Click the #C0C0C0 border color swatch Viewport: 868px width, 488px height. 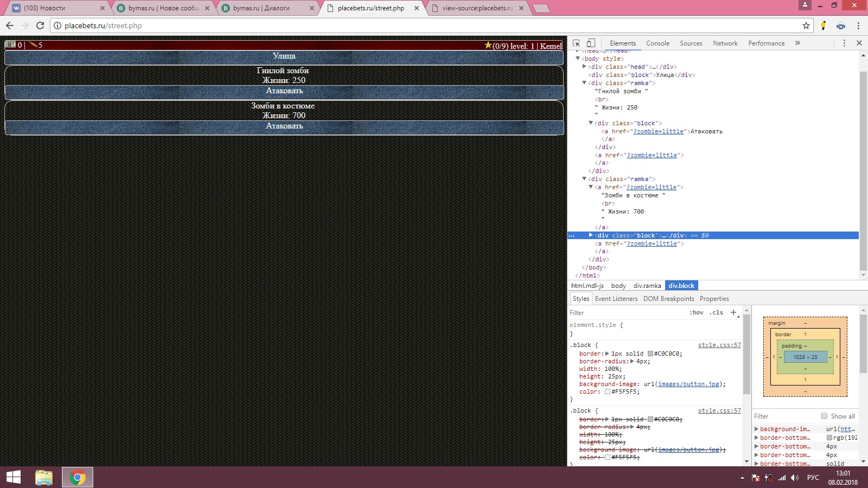[x=650, y=354]
